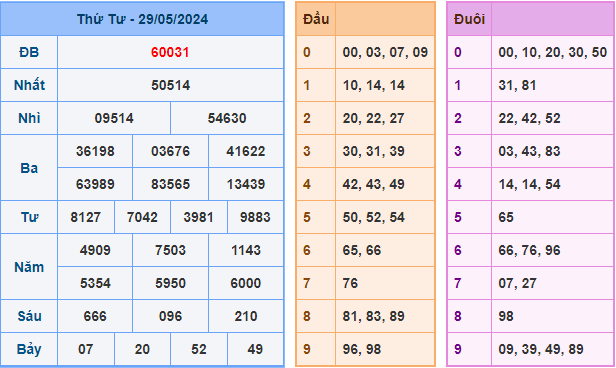This screenshot has height=368, width=616.
Task: Click the Tư row label
Action: pos(29,217)
